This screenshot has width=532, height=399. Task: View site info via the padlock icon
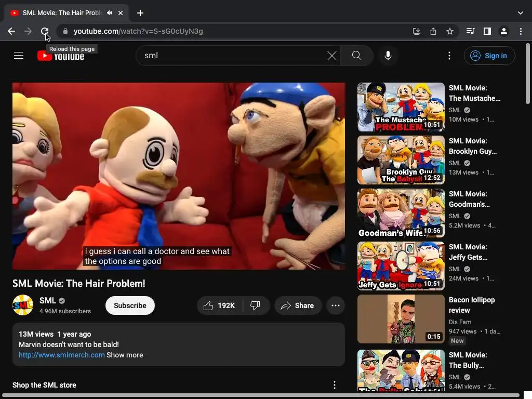(65, 31)
